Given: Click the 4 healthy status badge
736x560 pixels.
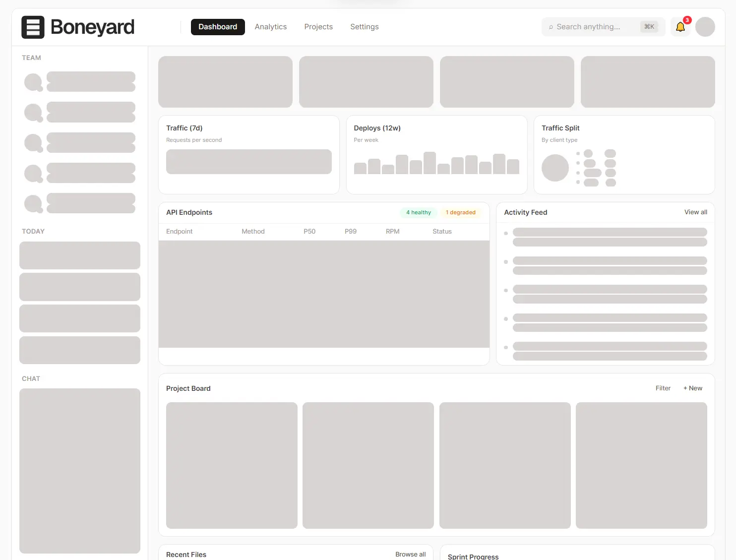Looking at the screenshot, I should point(419,212).
